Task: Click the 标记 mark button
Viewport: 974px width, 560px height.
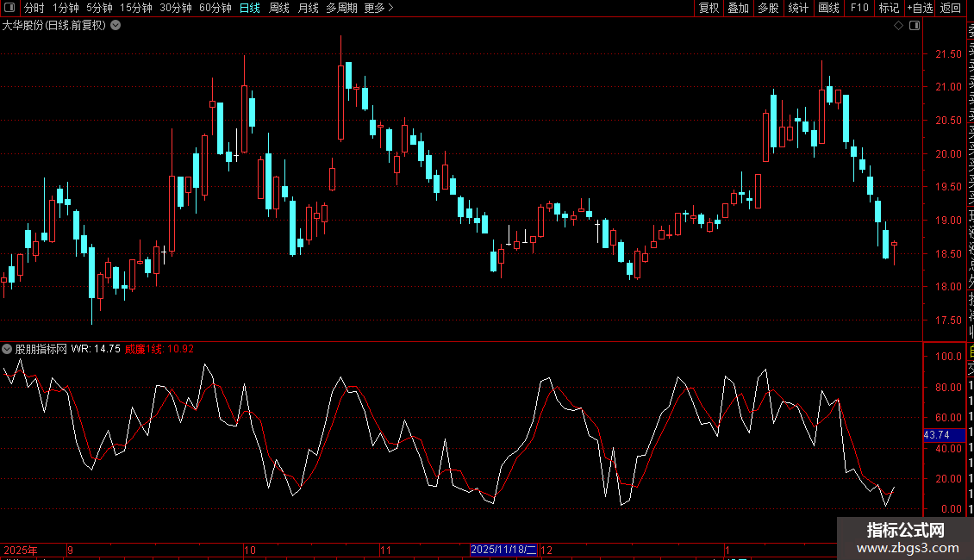Action: click(x=889, y=8)
